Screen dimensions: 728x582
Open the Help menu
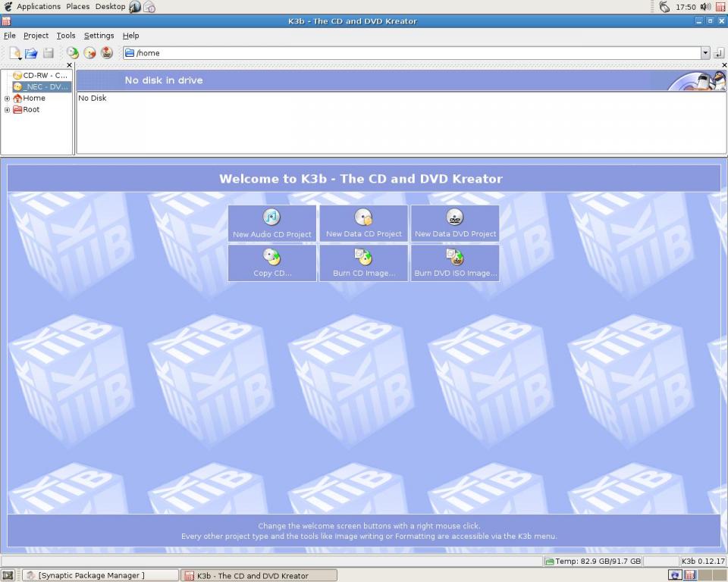click(x=131, y=36)
